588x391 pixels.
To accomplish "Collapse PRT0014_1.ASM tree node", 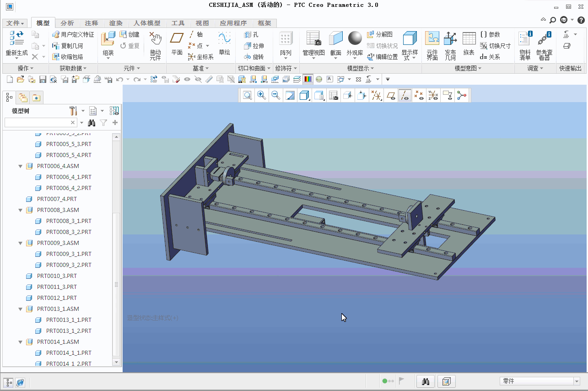I will [21, 342].
